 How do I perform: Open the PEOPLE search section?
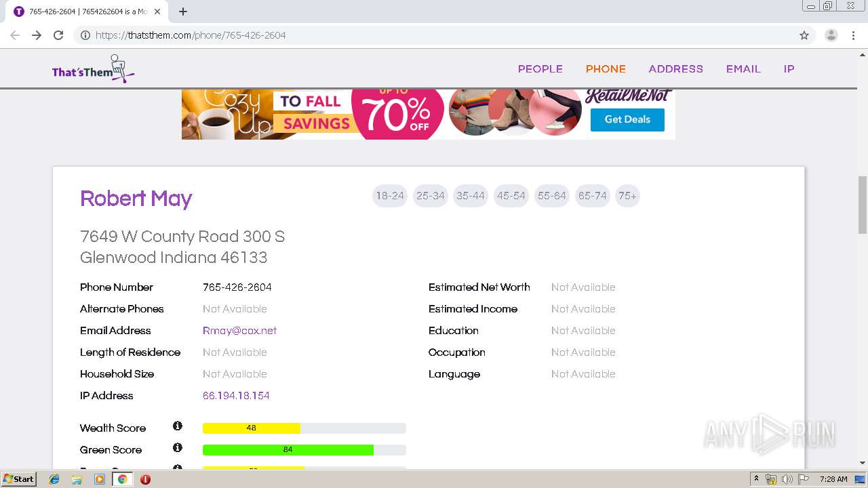click(x=540, y=69)
